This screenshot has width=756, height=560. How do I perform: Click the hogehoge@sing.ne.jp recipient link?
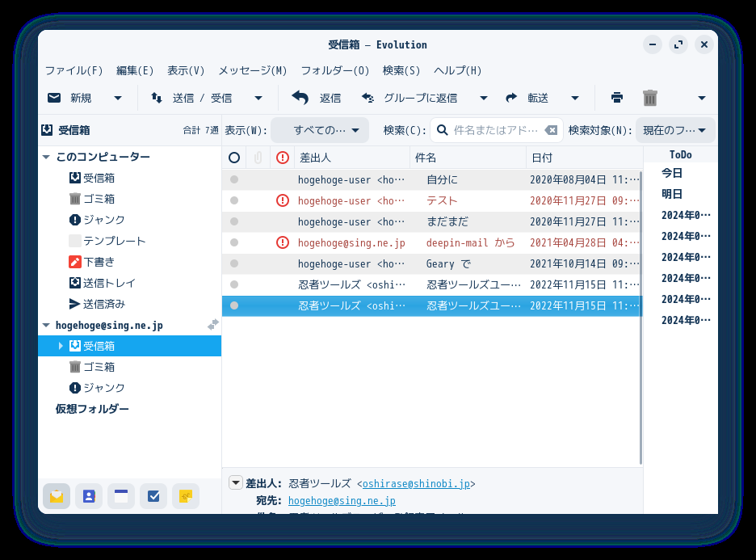pos(342,501)
